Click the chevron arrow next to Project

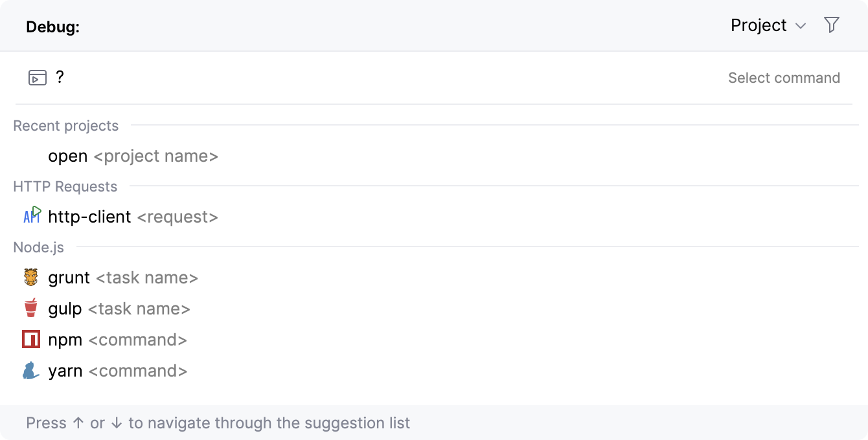pyautogui.click(x=801, y=26)
